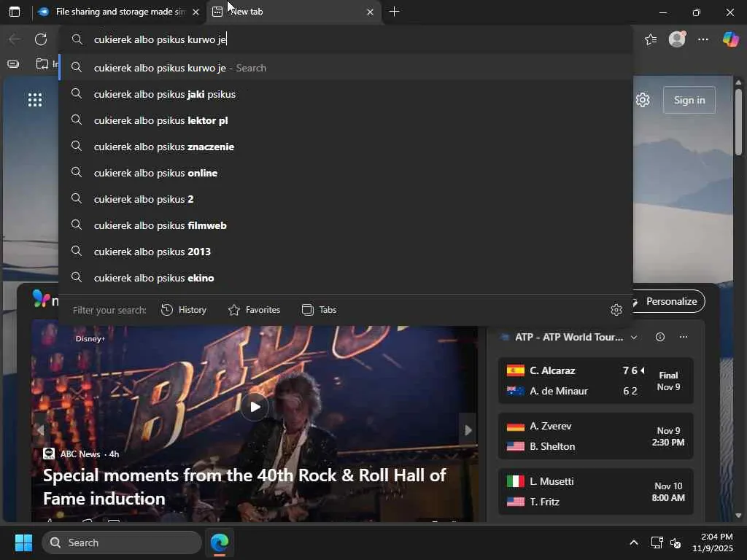Open Microsoft Edge from taskbar
Screen dimensions: 747x560
click(x=220, y=542)
